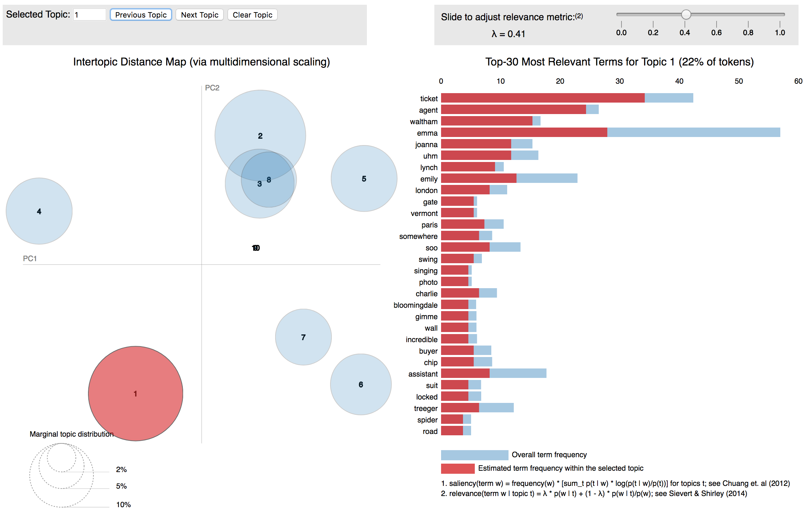Image resolution: width=812 pixels, height=521 pixels.
Task: Select topic circle 5 on the distance map
Action: [364, 179]
